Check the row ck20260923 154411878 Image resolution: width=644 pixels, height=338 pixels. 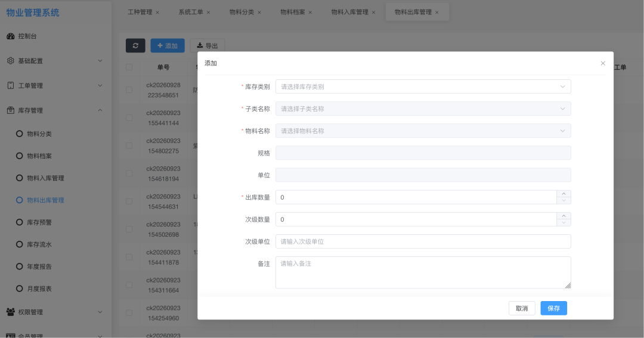[129, 257]
